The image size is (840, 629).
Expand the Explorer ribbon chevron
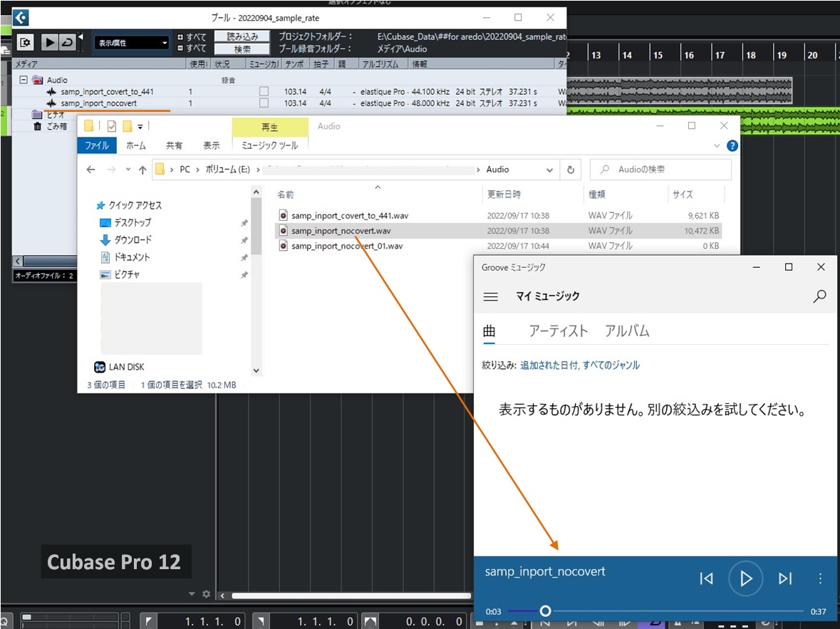(x=717, y=146)
